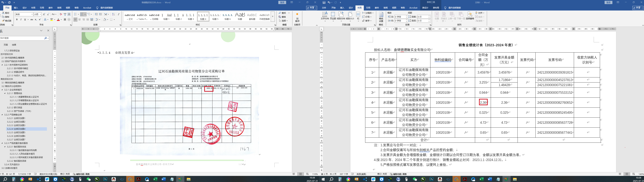Screen dimensions: 644x182
Task: Increase font size with the grow-font icon
Action: 44,14
